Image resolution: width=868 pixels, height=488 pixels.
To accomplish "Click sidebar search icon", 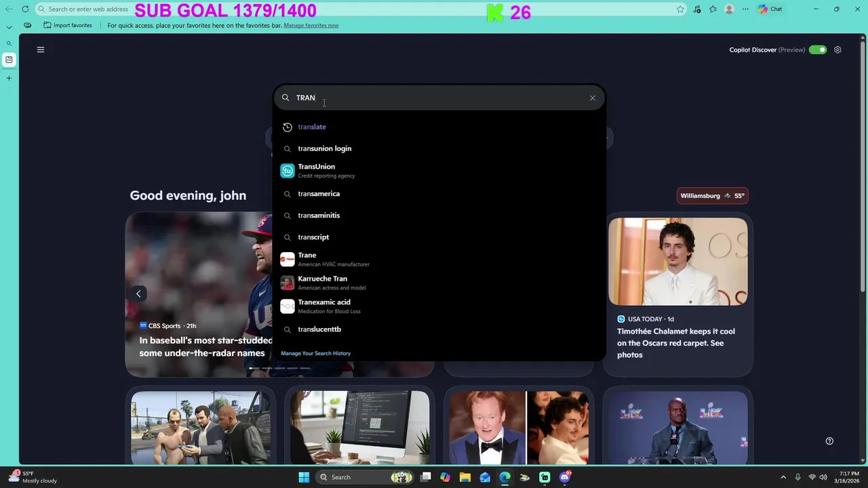I will tap(9, 43).
